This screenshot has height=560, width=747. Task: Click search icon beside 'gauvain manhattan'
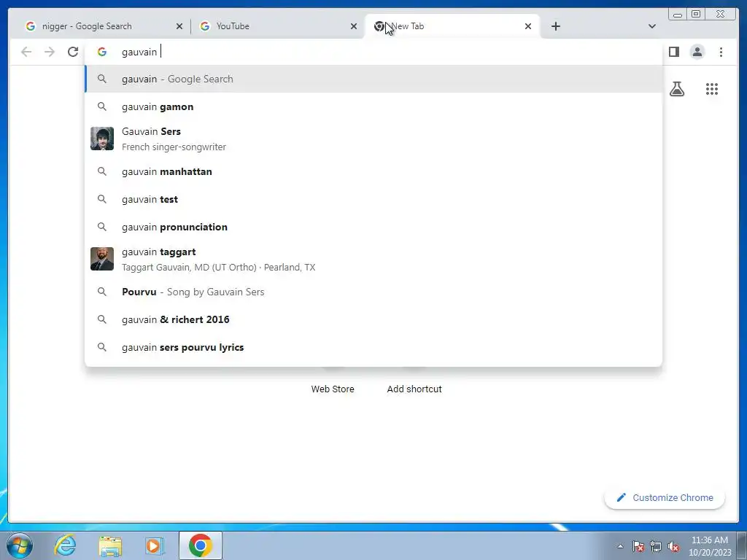[x=102, y=171]
